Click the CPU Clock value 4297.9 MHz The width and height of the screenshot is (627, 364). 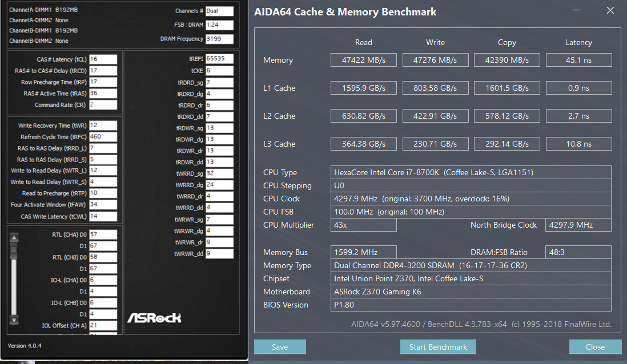pos(471,199)
